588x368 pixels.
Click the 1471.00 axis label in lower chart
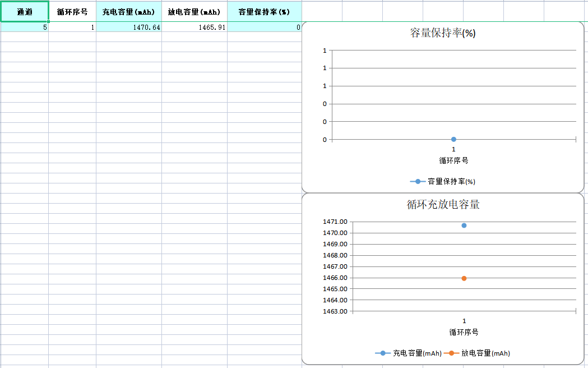click(x=335, y=222)
